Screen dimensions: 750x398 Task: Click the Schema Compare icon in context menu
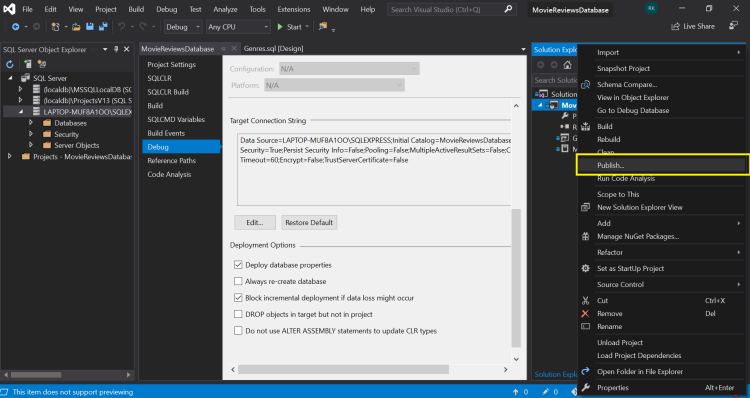coord(585,85)
